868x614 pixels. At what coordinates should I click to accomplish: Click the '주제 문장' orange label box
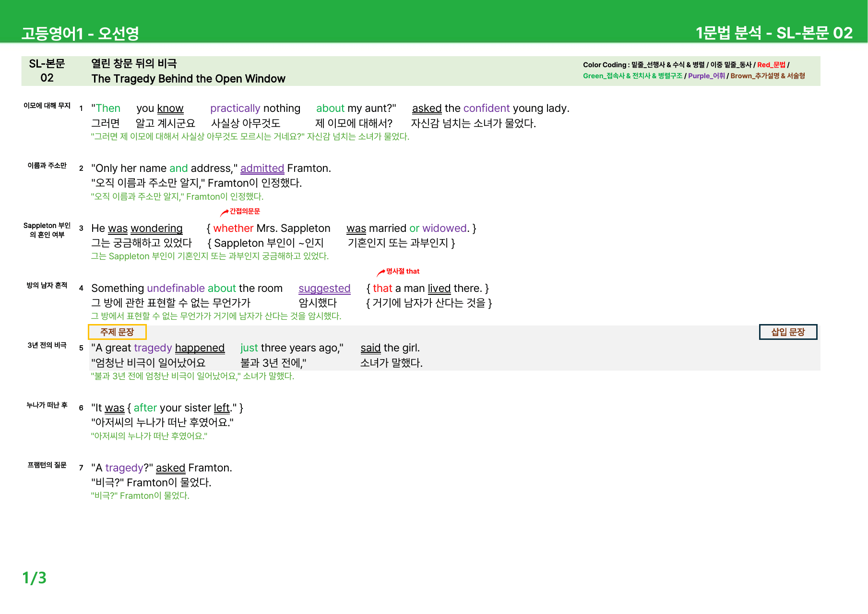[x=117, y=332]
